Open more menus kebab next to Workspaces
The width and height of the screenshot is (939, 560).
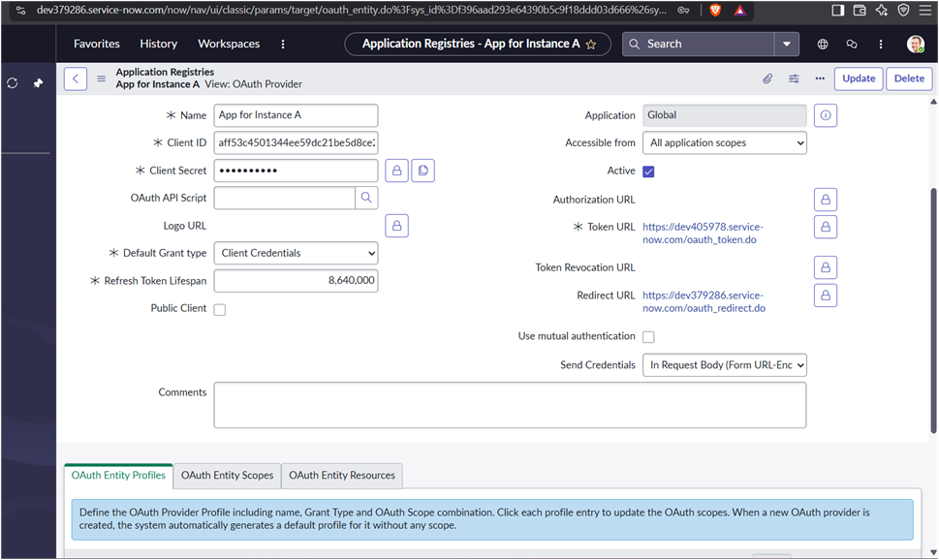coord(283,44)
